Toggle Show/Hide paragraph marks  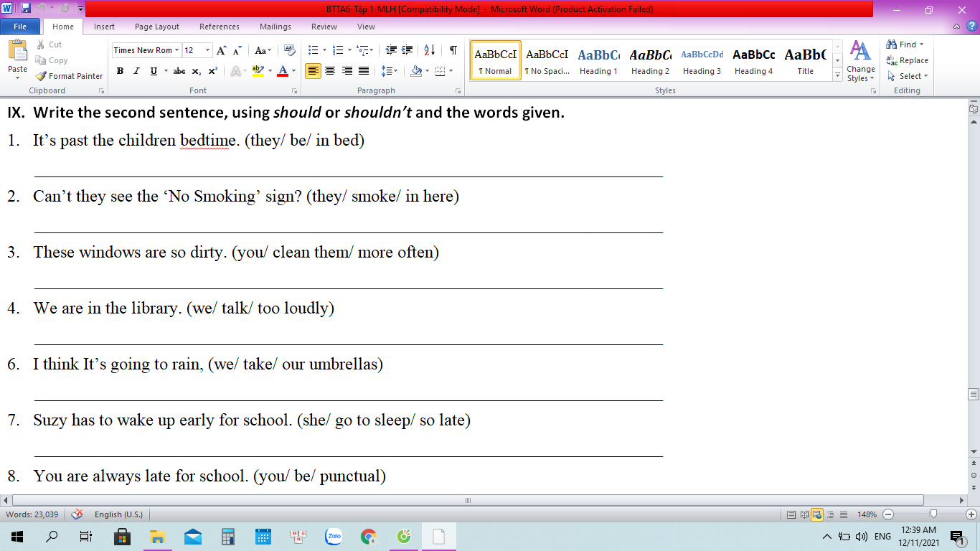453,50
